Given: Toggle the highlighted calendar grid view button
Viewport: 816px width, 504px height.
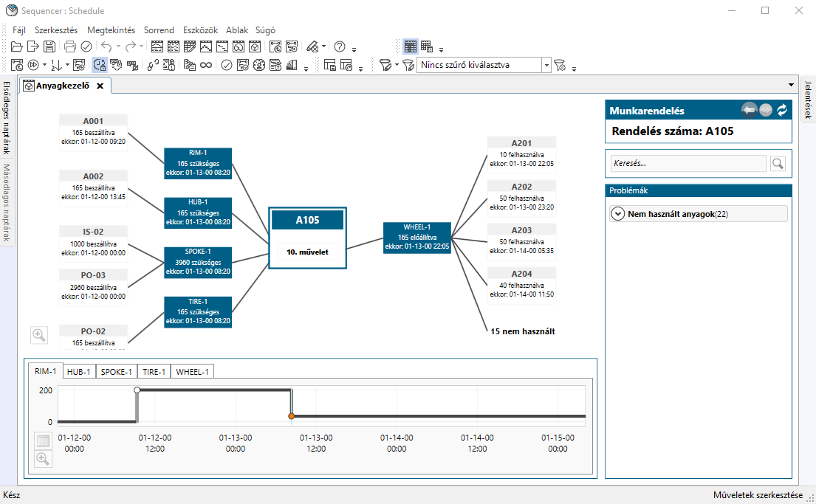Looking at the screenshot, I should pos(411,46).
